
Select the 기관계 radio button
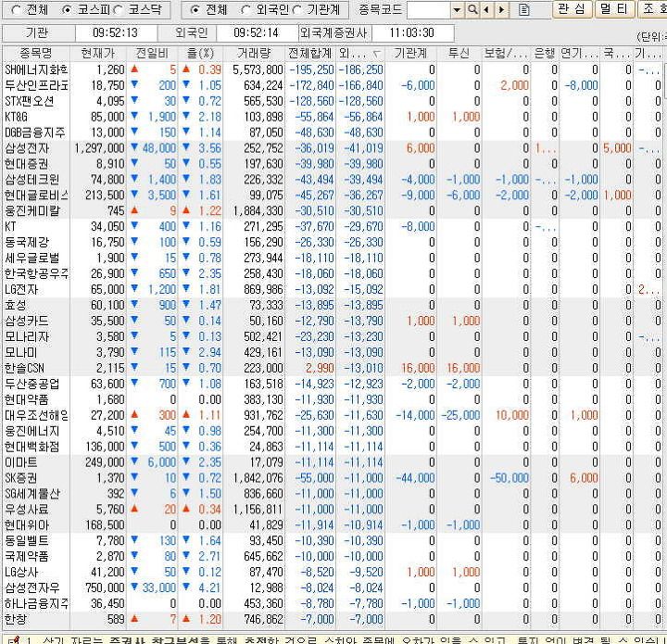297,10
